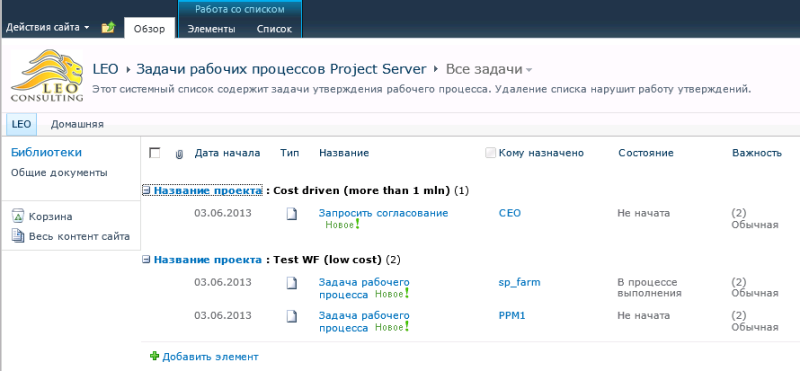Click the PPM1 assignee link
This screenshot has width=800, height=371.
[512, 315]
